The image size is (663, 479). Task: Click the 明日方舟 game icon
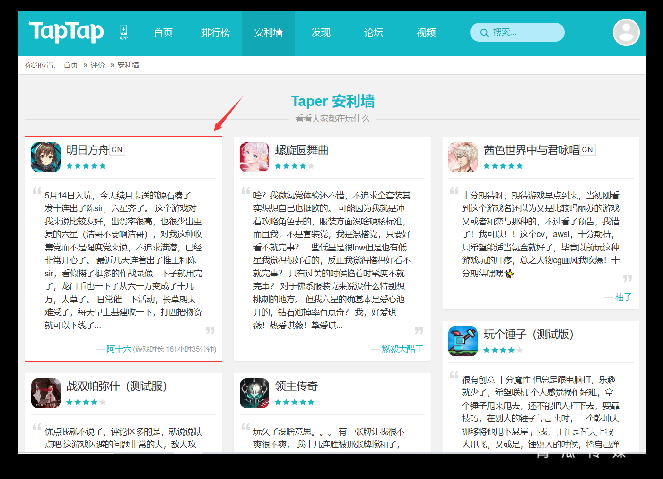click(46, 157)
